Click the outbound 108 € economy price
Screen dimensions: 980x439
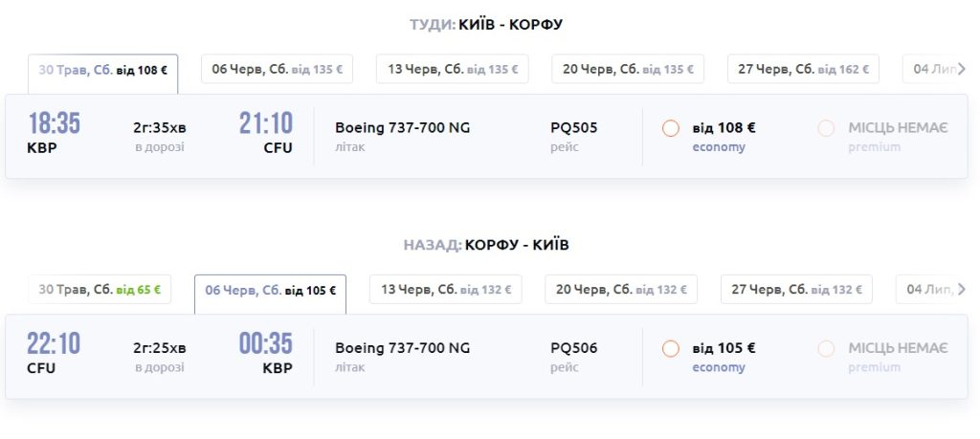(x=724, y=128)
